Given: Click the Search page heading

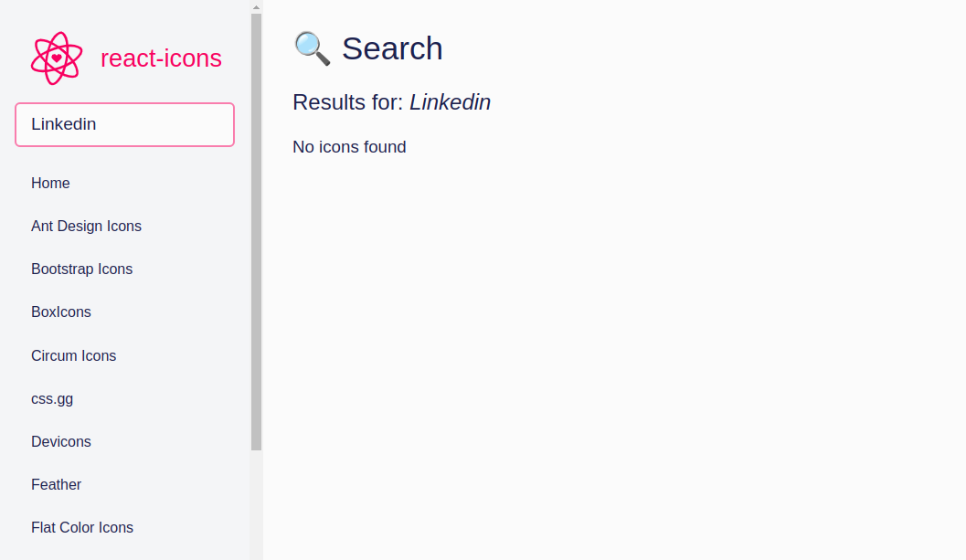Looking at the screenshot, I should click(392, 48).
